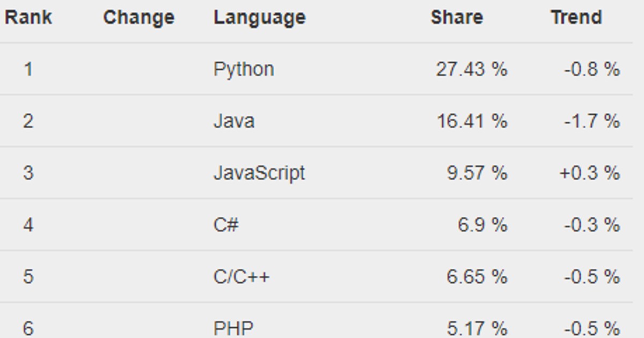Click rank number 4 cell
This screenshot has width=644, height=338.
(28, 225)
